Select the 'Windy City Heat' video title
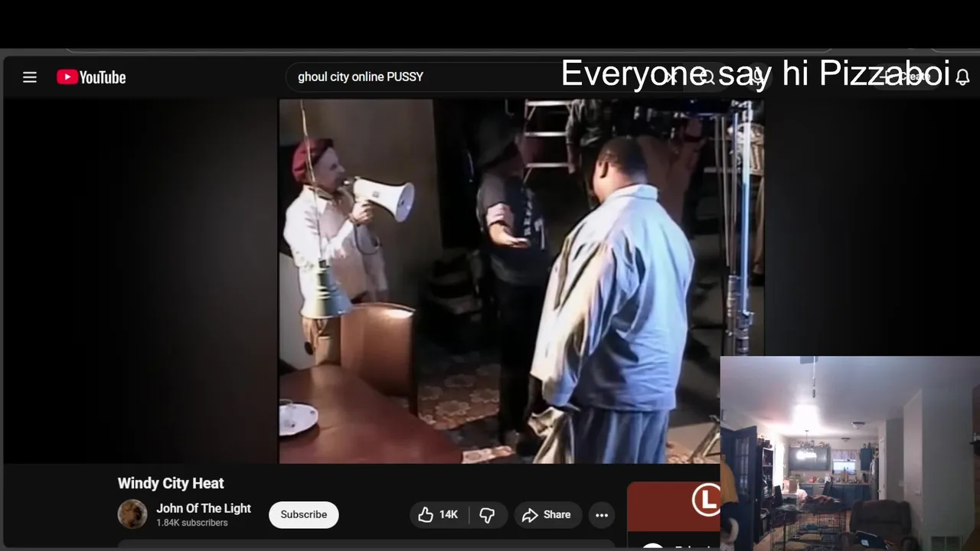Viewport: 980px width, 551px height. click(x=171, y=483)
